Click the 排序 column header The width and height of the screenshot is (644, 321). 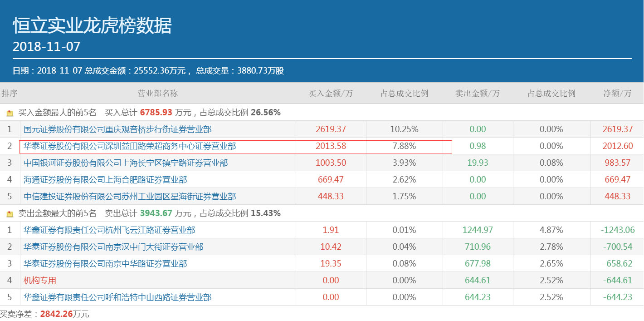point(10,94)
